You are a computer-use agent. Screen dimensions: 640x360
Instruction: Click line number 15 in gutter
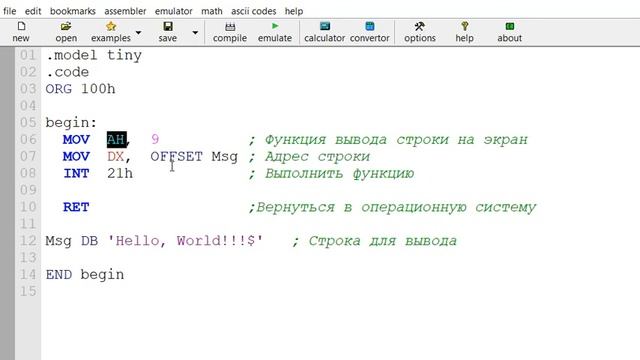[x=28, y=291]
